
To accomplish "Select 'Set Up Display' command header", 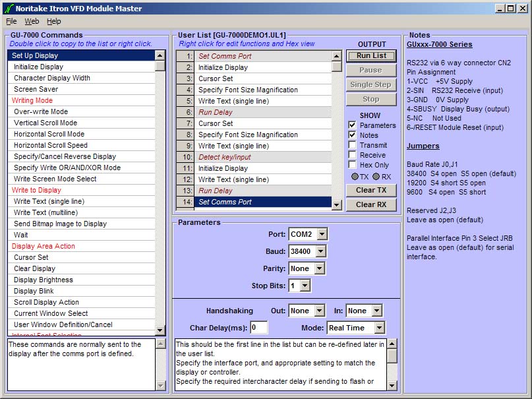I will (81, 55).
